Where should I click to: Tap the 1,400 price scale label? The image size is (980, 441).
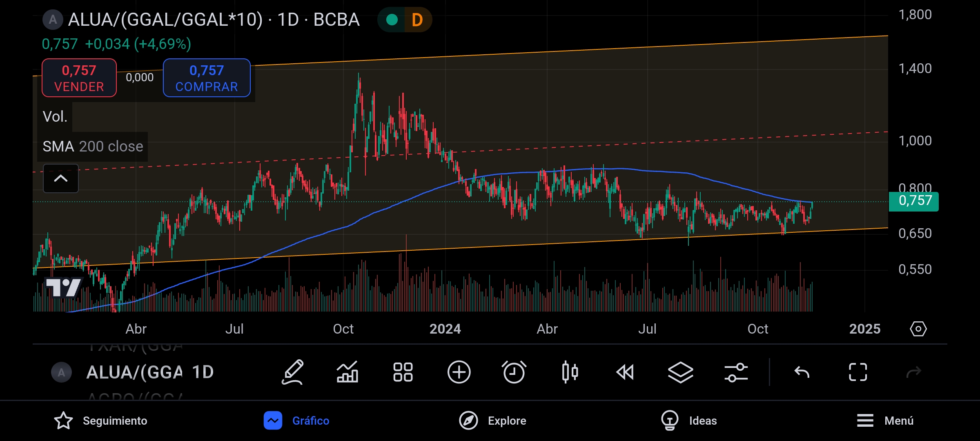pyautogui.click(x=915, y=69)
